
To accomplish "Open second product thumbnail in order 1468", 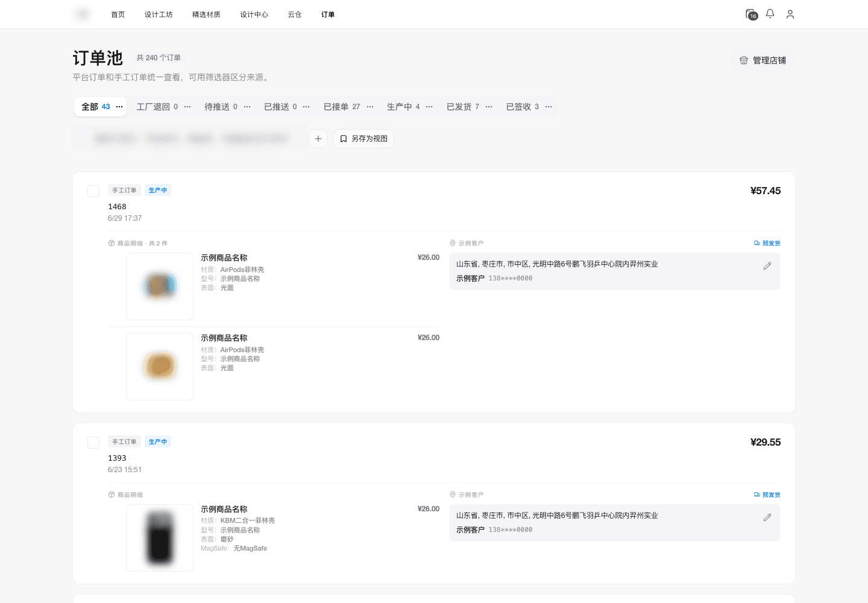I will pos(160,367).
